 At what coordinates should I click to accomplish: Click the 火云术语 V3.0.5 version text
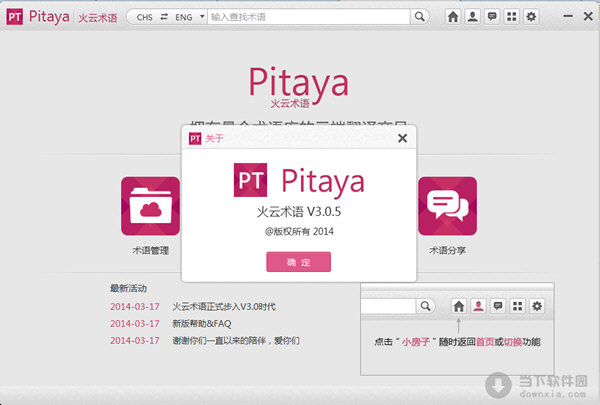[x=299, y=212]
